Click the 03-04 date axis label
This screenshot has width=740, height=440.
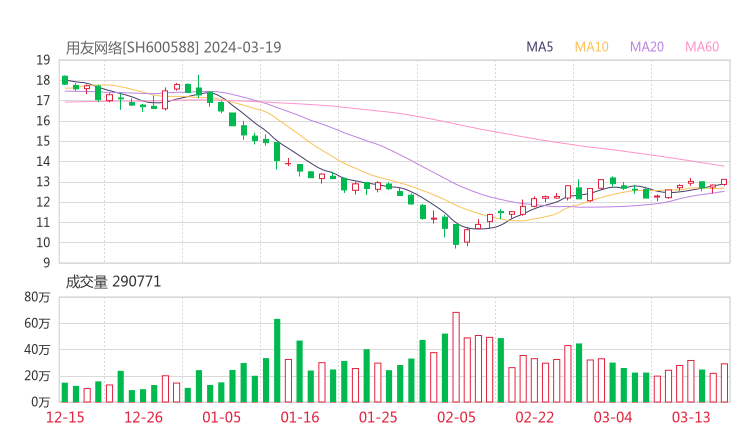click(613, 417)
